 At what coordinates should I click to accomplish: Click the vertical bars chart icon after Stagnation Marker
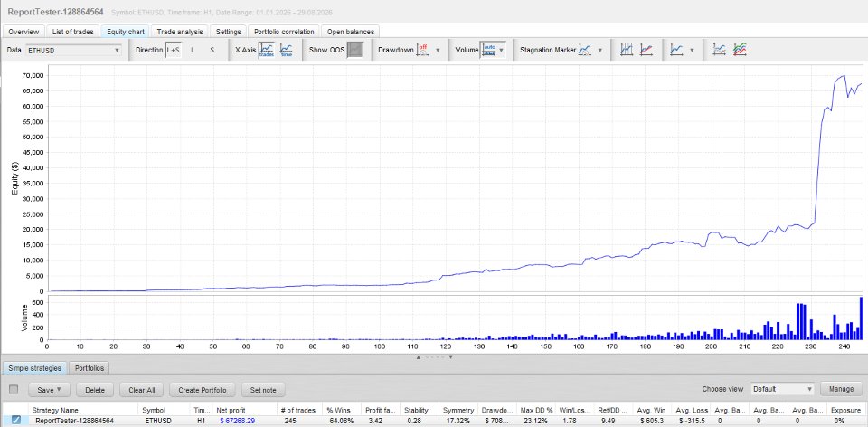626,50
